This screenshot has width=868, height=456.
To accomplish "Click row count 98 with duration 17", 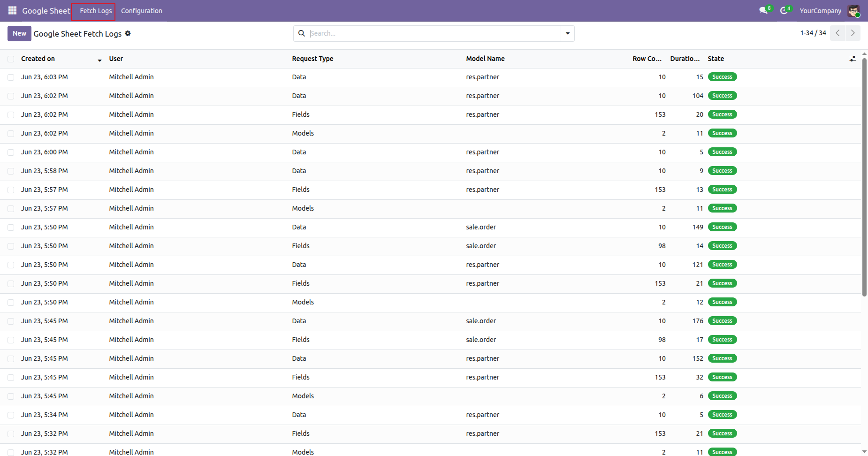I will point(662,340).
